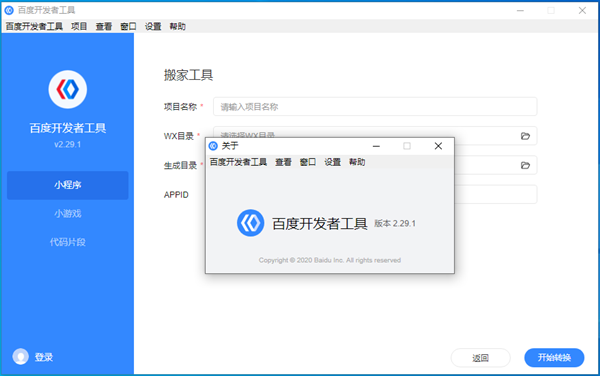Screen dimensions: 600x376
Task: Click the 搬家工具 heading
Action: 188,75
